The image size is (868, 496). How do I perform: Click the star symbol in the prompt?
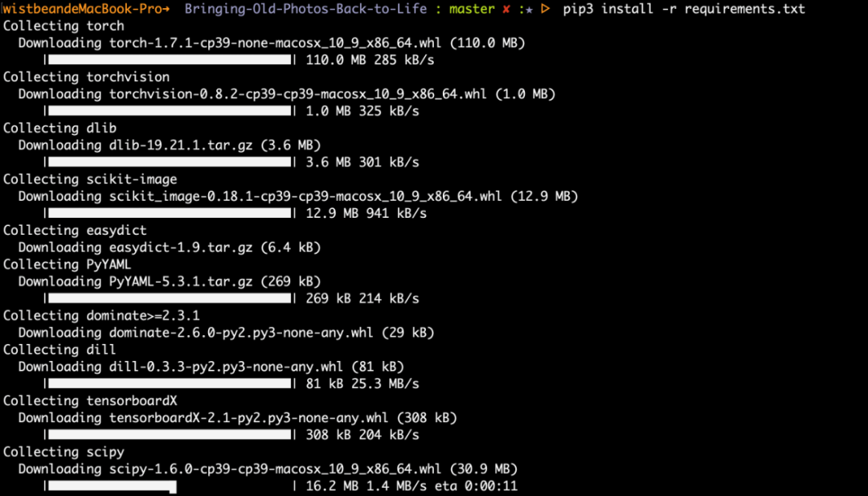click(x=529, y=10)
